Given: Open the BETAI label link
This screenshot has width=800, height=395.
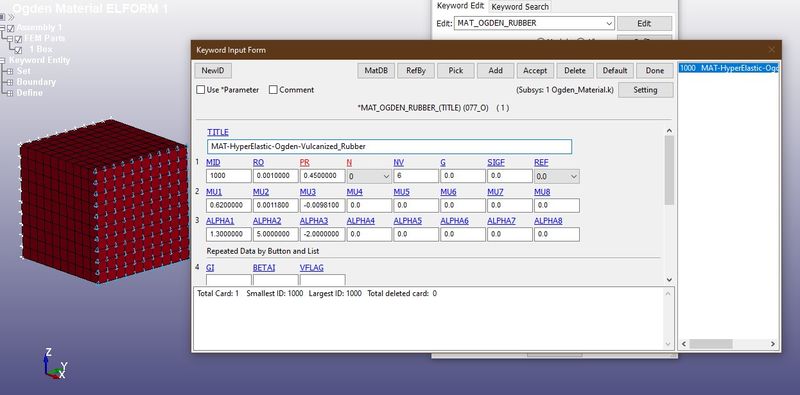Looking at the screenshot, I should coord(264,267).
